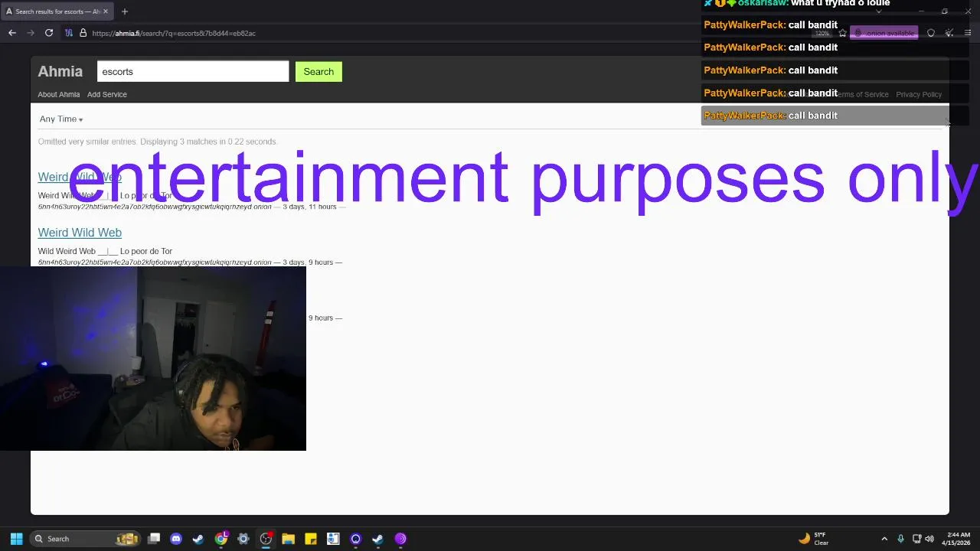Click the padlock site security icon
980x551 pixels.
[83, 33]
